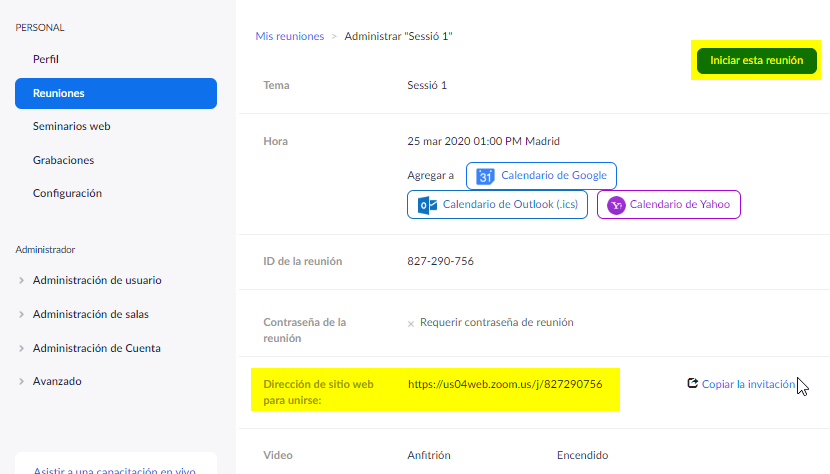Image resolution: width=830 pixels, height=474 pixels.
Task: Expand Administración de Cuenta section
Action: (x=22, y=348)
